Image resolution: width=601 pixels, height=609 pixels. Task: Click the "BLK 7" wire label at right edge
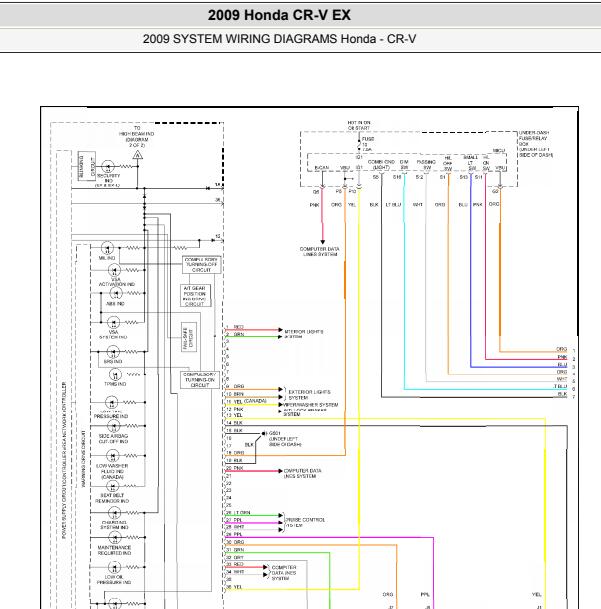click(566, 395)
